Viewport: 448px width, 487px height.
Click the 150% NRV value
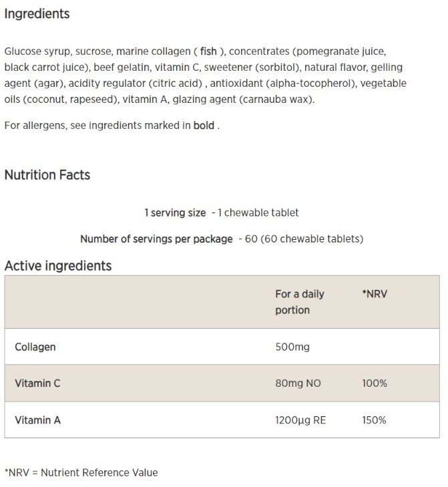(375, 420)
